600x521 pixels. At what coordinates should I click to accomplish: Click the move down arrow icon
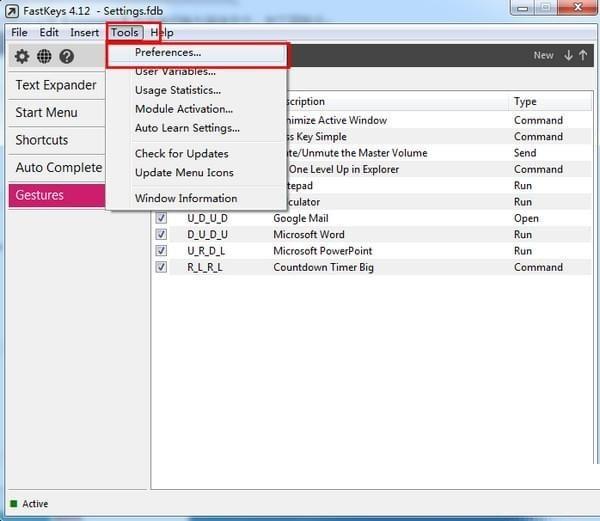click(x=568, y=56)
